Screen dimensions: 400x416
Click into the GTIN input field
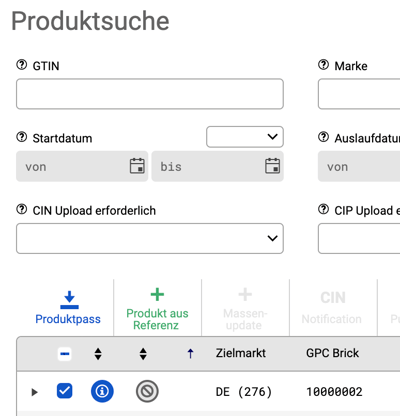[x=150, y=94]
